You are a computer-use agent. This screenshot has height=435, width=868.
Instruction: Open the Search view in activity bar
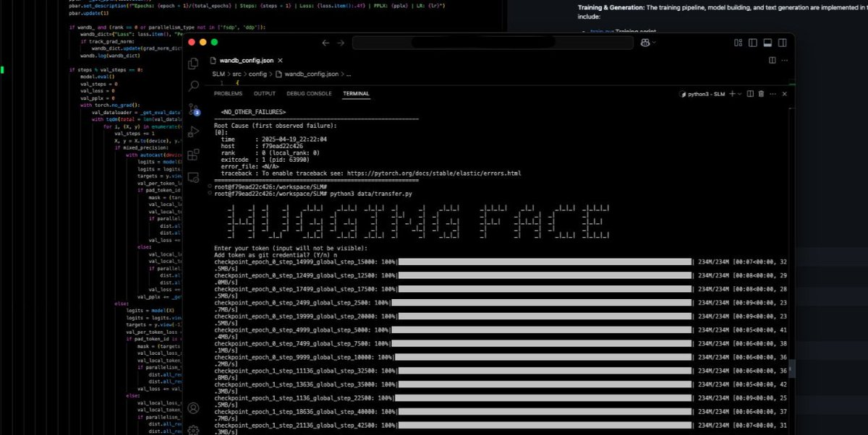pyautogui.click(x=193, y=87)
